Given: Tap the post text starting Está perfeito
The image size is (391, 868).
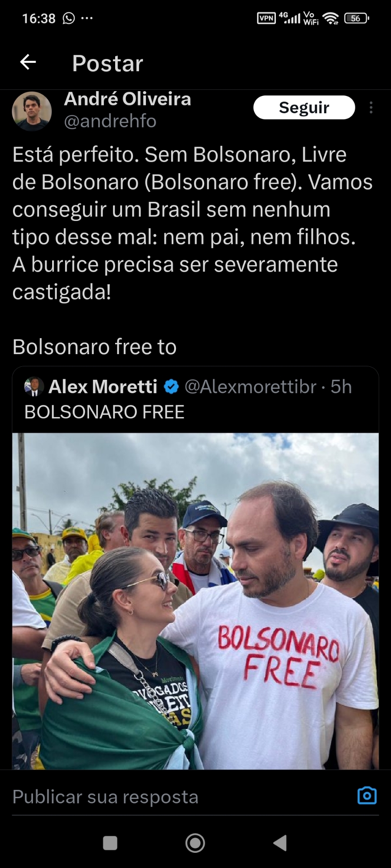Looking at the screenshot, I should pos(192,223).
